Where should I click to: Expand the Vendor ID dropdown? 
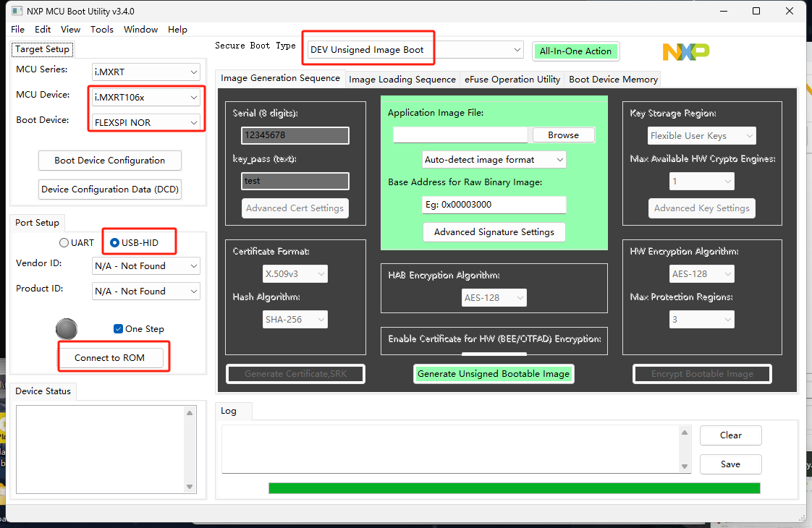pos(145,266)
